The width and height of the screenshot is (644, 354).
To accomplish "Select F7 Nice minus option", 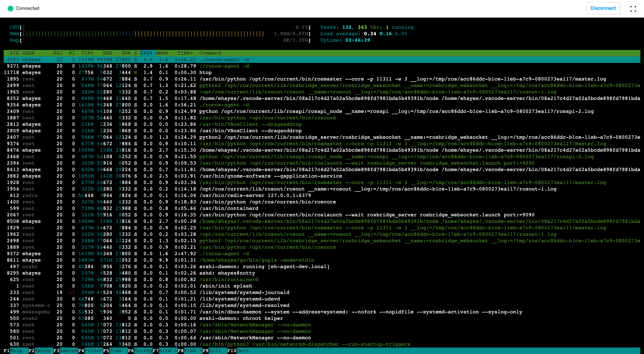I will click(x=165, y=351).
